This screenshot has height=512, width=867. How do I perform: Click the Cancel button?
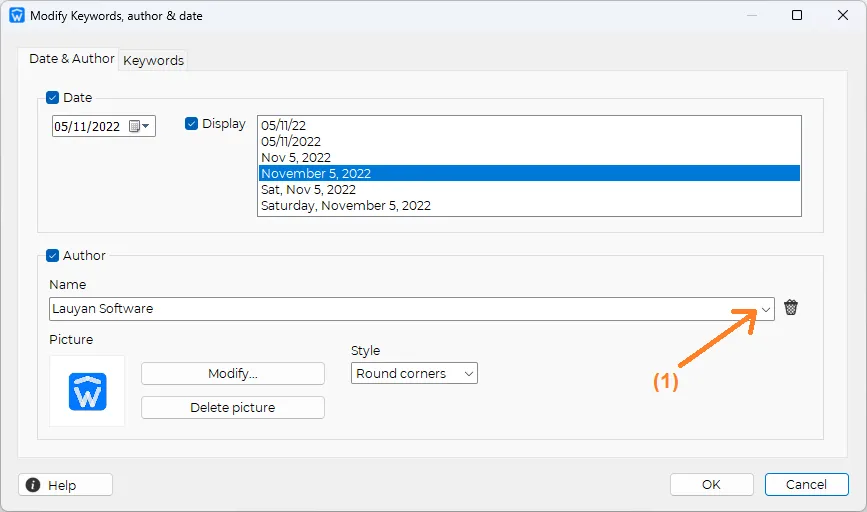tap(807, 484)
